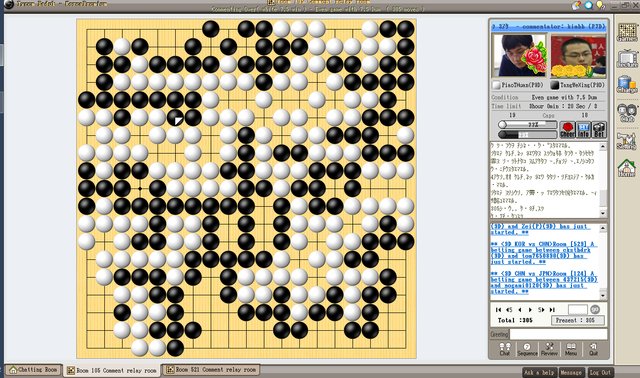
Task: Click the announcements panel scroll up arrow
Action: coord(603,228)
